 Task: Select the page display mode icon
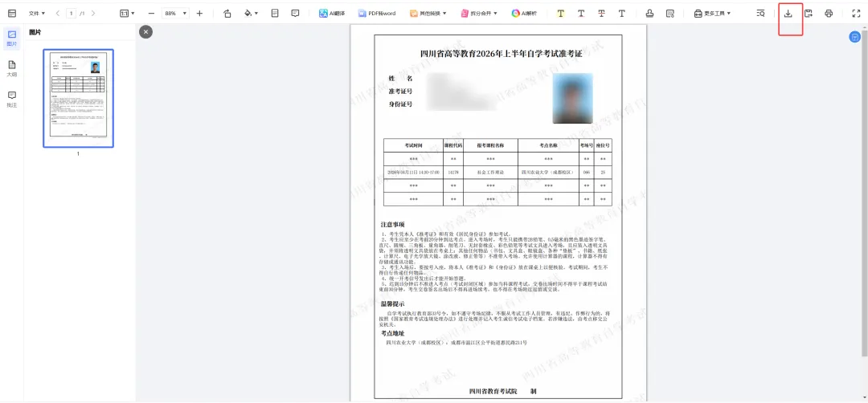(x=275, y=14)
